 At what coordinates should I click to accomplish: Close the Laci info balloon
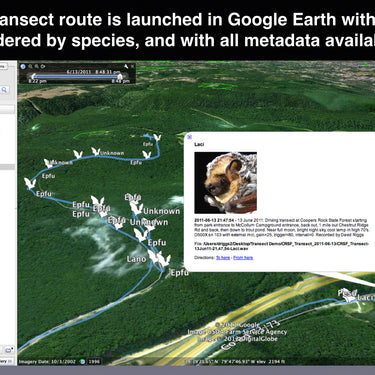click(x=189, y=137)
